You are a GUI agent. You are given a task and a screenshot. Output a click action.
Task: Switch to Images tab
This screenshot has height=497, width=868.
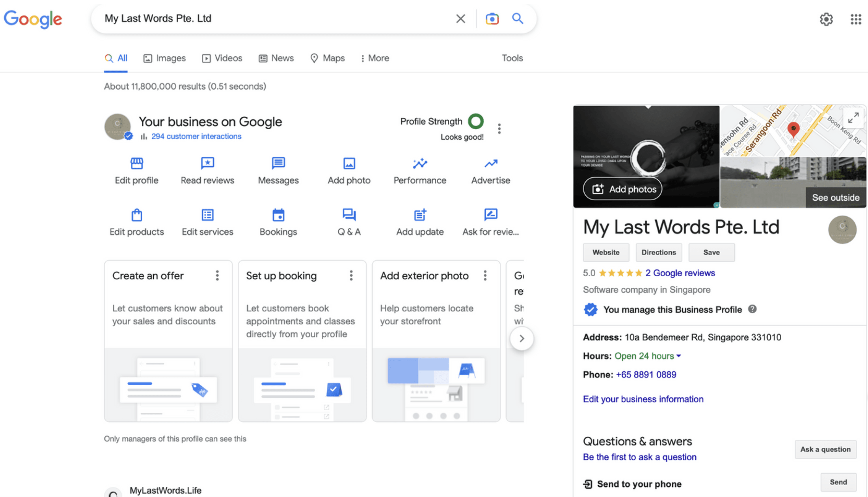(x=164, y=58)
